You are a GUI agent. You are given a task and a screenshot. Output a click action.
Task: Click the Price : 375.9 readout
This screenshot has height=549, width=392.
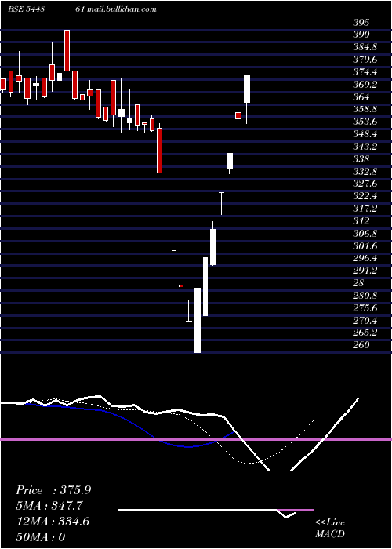(53, 490)
